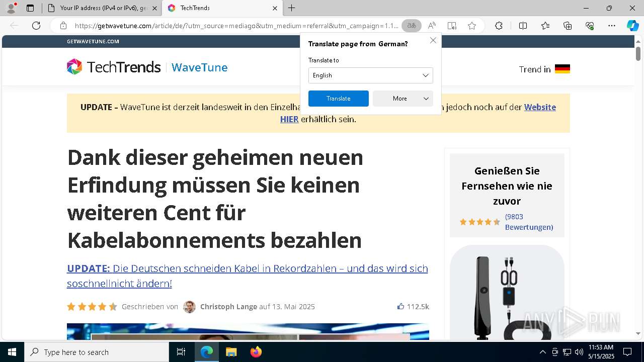
Task: Open Browser essentials heart icon
Action: click(x=590, y=26)
